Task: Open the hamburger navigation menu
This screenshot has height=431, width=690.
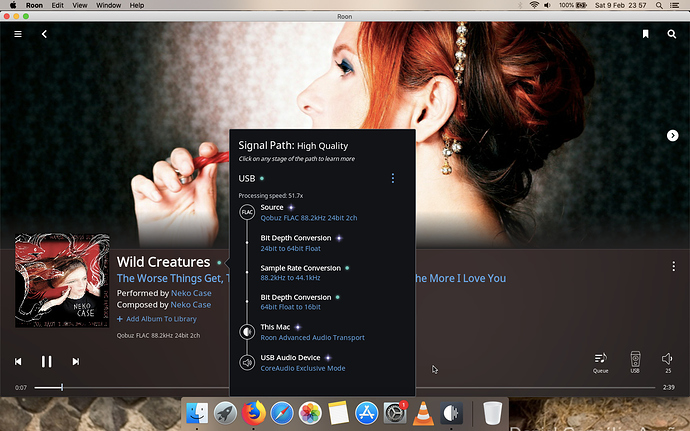Action: coord(18,34)
